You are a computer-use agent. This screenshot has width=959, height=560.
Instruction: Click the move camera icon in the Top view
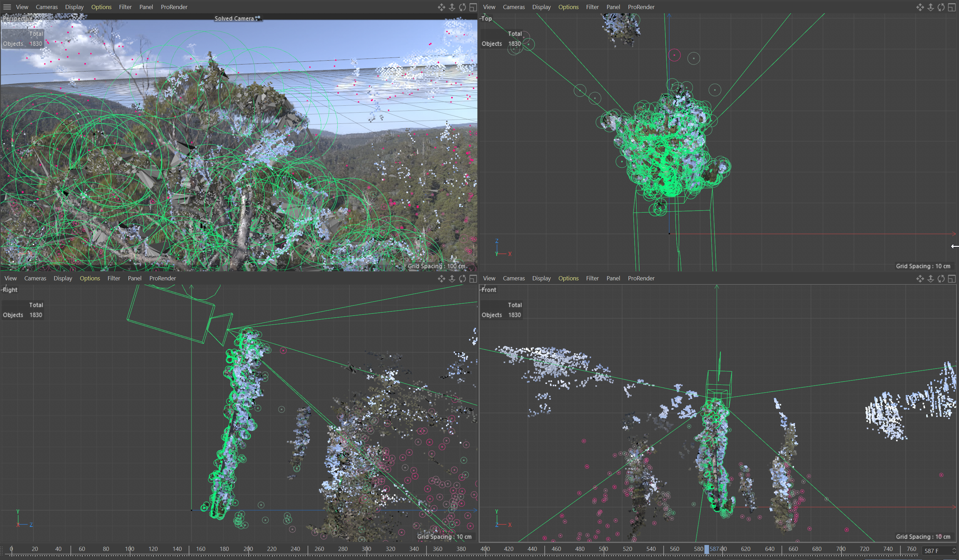pyautogui.click(x=920, y=7)
